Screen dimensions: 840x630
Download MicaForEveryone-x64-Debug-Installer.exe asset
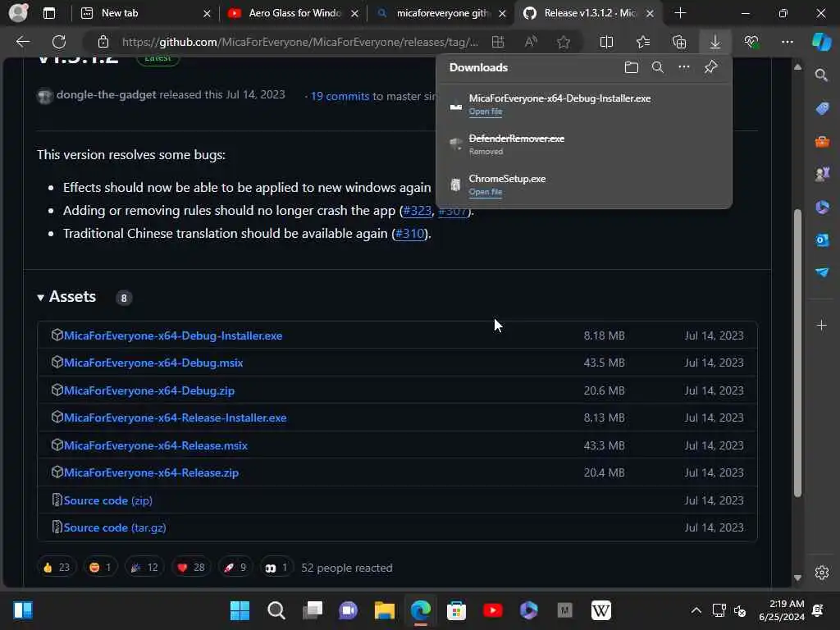tap(173, 336)
